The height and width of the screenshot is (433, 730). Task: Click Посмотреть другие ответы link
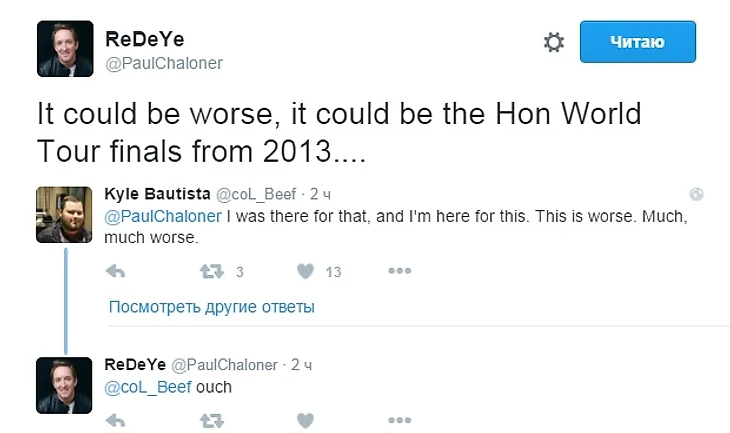(x=211, y=307)
